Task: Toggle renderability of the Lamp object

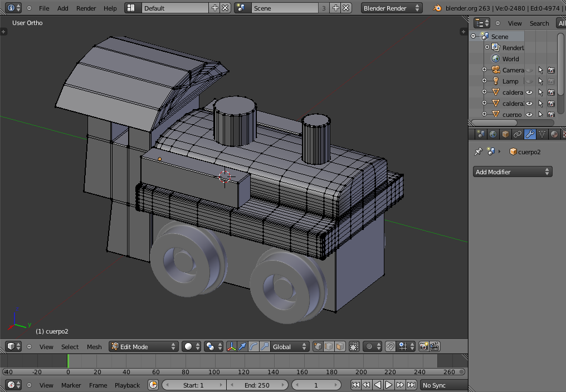Action: click(551, 81)
